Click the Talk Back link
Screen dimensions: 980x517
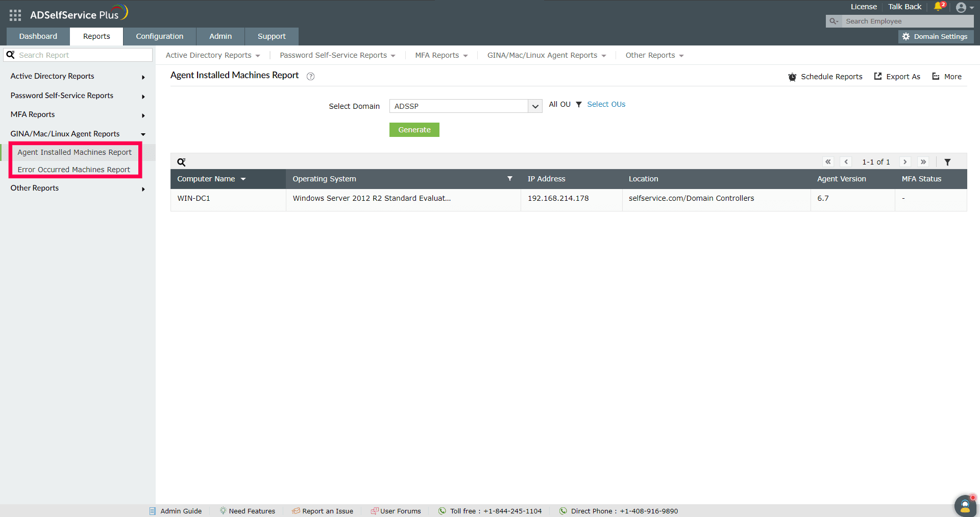(905, 7)
